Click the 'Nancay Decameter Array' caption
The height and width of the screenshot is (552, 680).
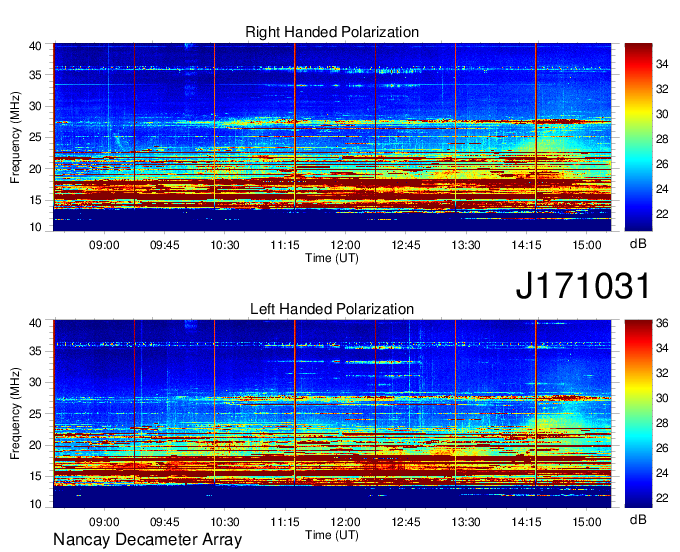tap(147, 540)
